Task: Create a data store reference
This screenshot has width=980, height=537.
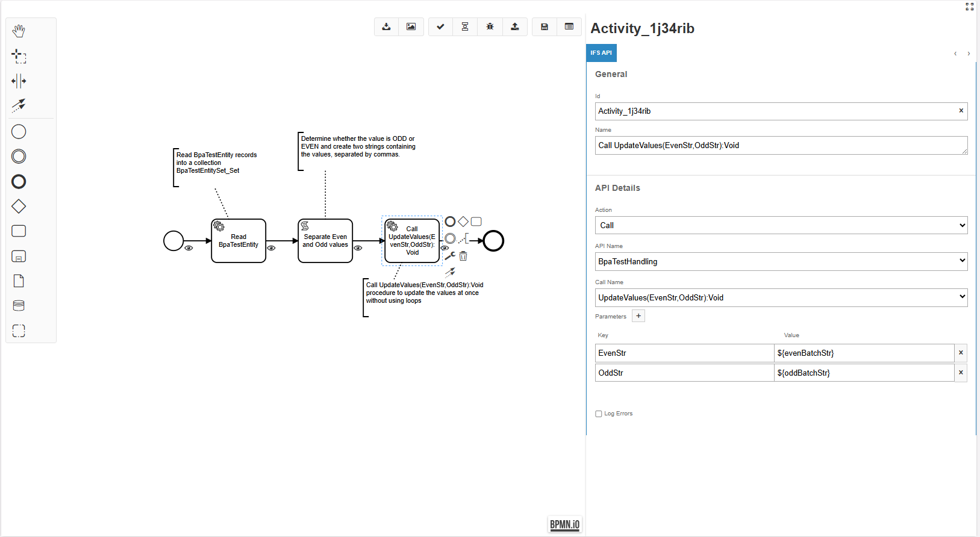Action: pyautogui.click(x=19, y=306)
